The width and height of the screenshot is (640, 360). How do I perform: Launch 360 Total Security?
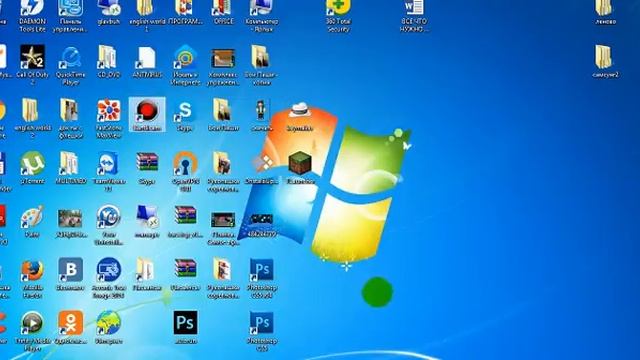tap(338, 16)
